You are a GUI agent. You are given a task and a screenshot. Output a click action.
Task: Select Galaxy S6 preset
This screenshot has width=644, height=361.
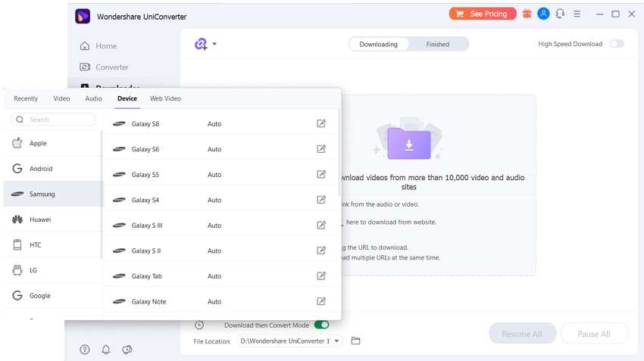pyautogui.click(x=221, y=149)
